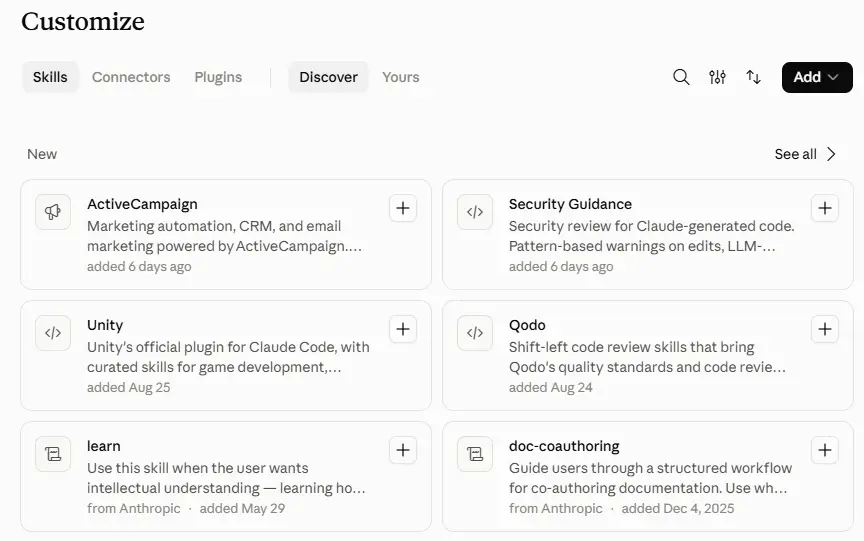Click the Security Guidance code icon

pos(474,212)
